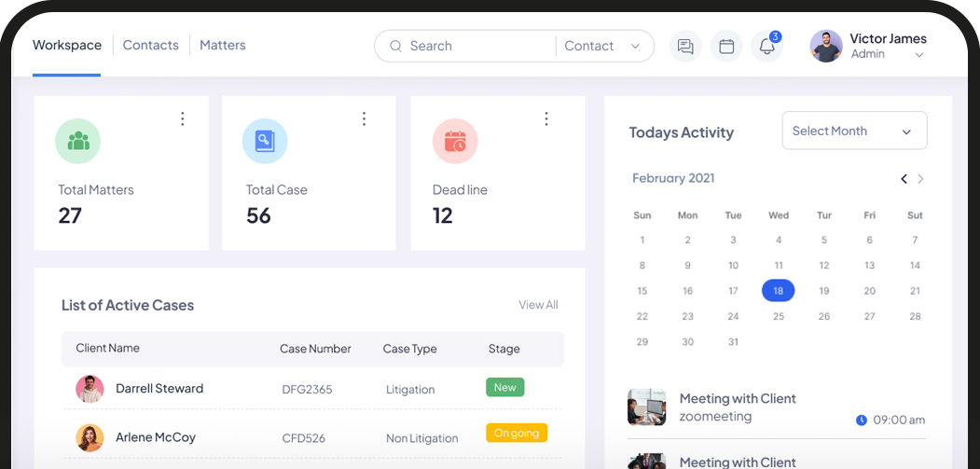Open the Select Month dropdown
This screenshot has height=469, width=980.
tap(854, 131)
